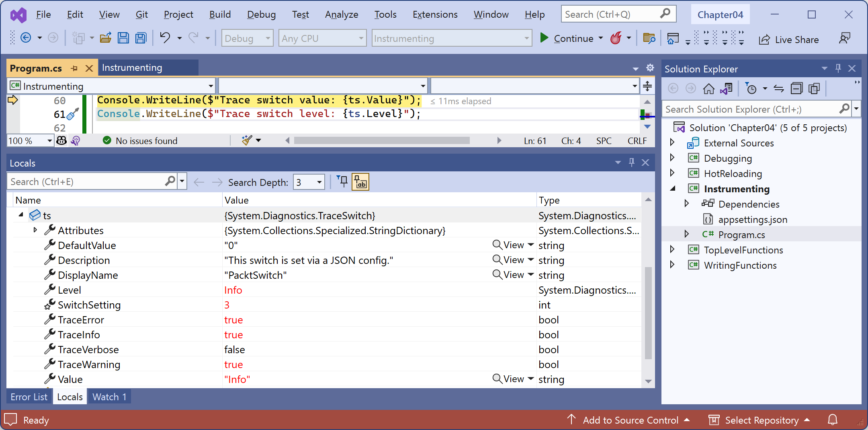
Task: Click the editor horizontal scrollbar thumb
Action: point(382,140)
